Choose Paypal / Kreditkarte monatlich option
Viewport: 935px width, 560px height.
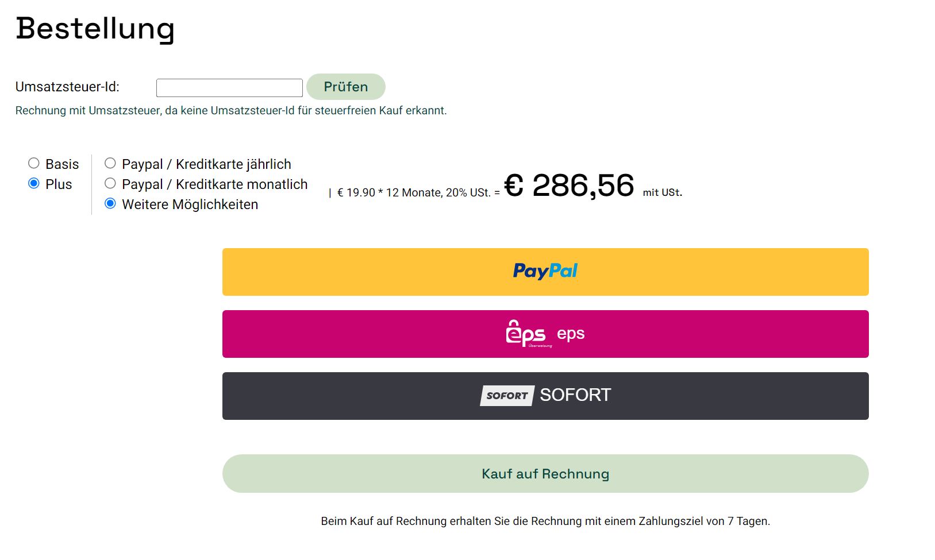point(110,183)
